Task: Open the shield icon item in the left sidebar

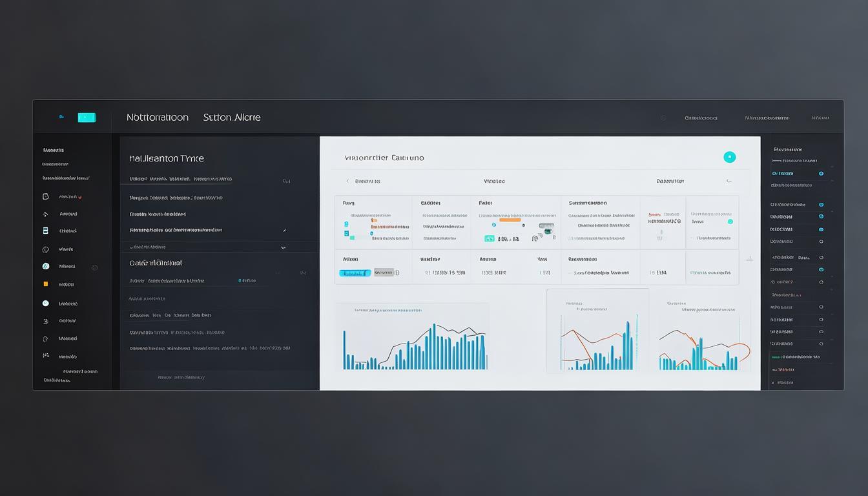Action: [x=46, y=249]
